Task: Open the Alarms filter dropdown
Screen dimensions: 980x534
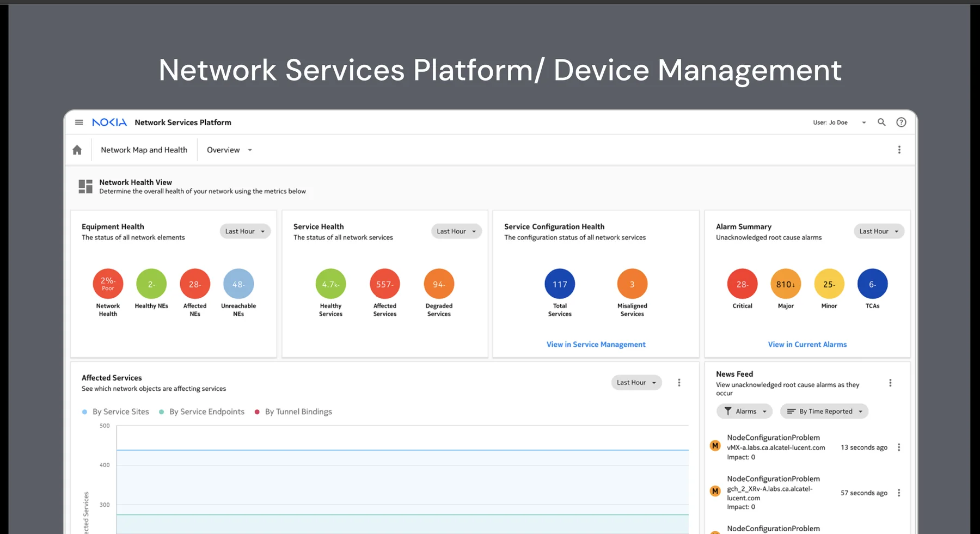Action: [744, 412]
